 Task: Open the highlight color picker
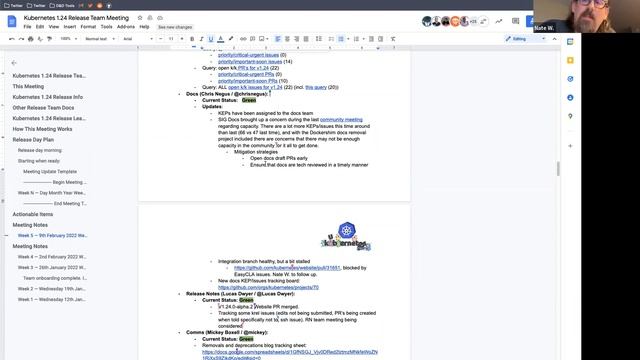tap(231, 39)
